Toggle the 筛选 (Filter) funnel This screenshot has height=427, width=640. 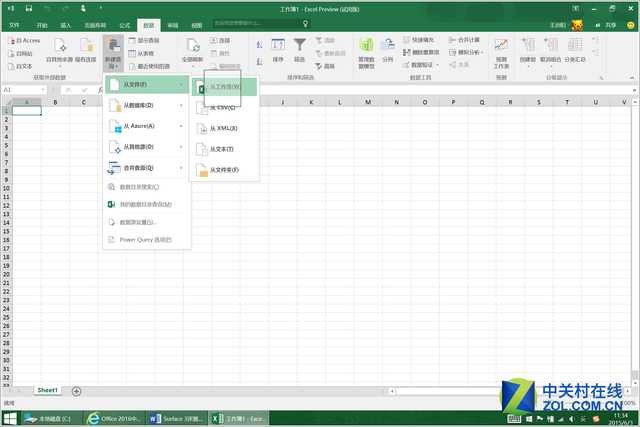coord(300,50)
